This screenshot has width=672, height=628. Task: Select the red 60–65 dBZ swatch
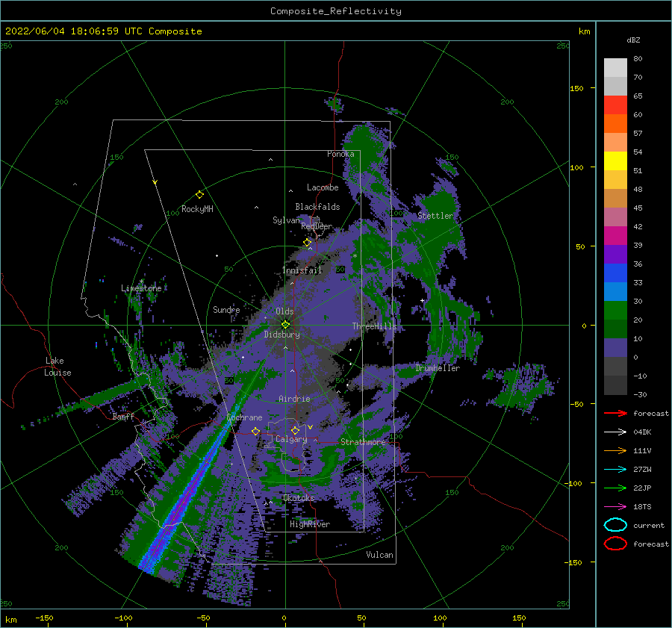[x=615, y=105]
